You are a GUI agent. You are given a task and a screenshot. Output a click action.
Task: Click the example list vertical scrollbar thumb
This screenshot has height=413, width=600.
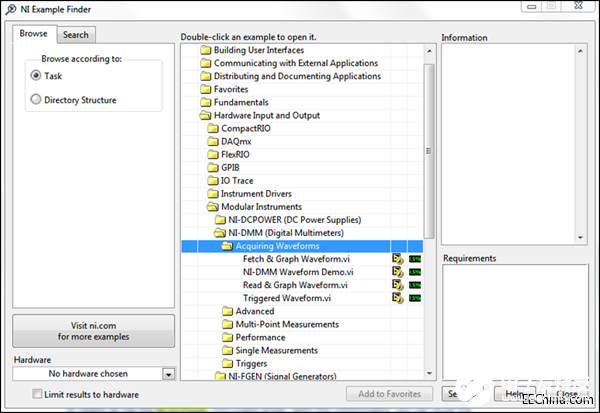429,151
